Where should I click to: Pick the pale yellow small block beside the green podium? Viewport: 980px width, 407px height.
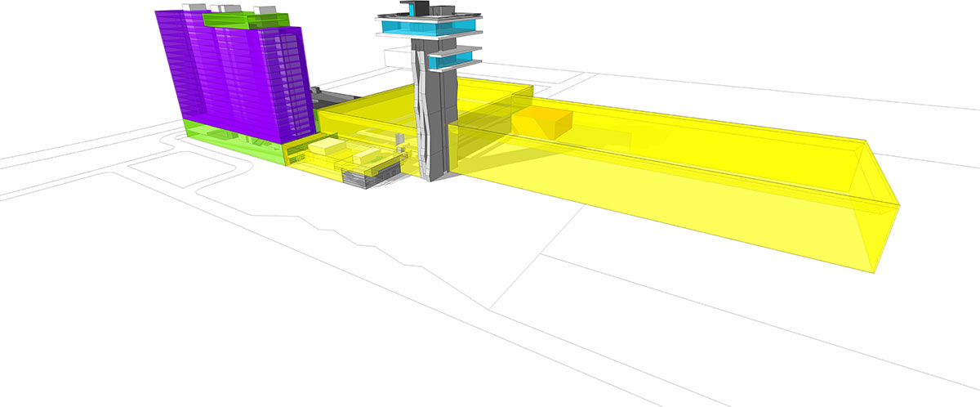point(327,147)
